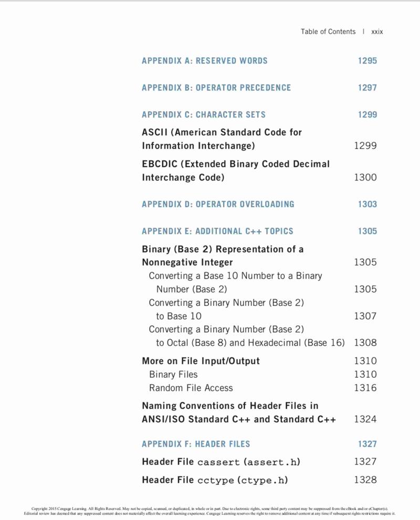This screenshot has width=420, height=520.
Task: Open Converting a Base 10 Number entry
Action: 235,282
